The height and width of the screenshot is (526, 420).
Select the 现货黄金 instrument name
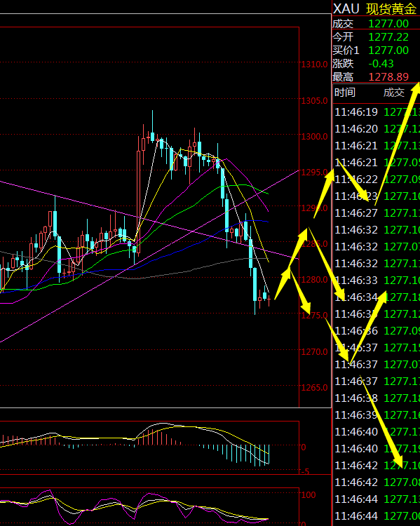click(x=391, y=8)
